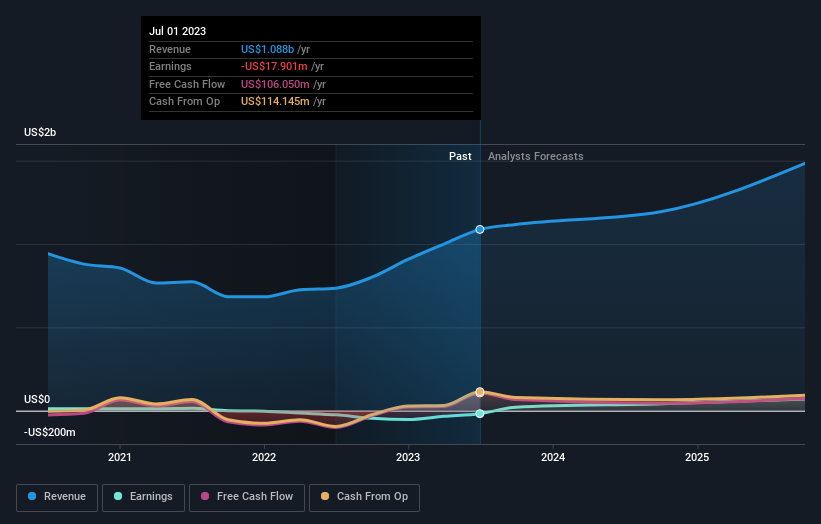The width and height of the screenshot is (821, 524).
Task: Click the US$106.050m free cash flow value
Action: coord(275,84)
